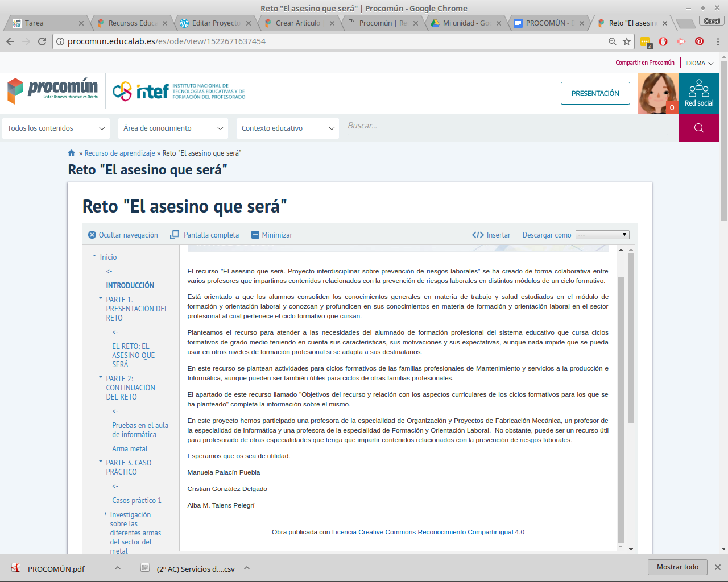
Task: Click the pink search magnifier icon
Action: [698, 128]
